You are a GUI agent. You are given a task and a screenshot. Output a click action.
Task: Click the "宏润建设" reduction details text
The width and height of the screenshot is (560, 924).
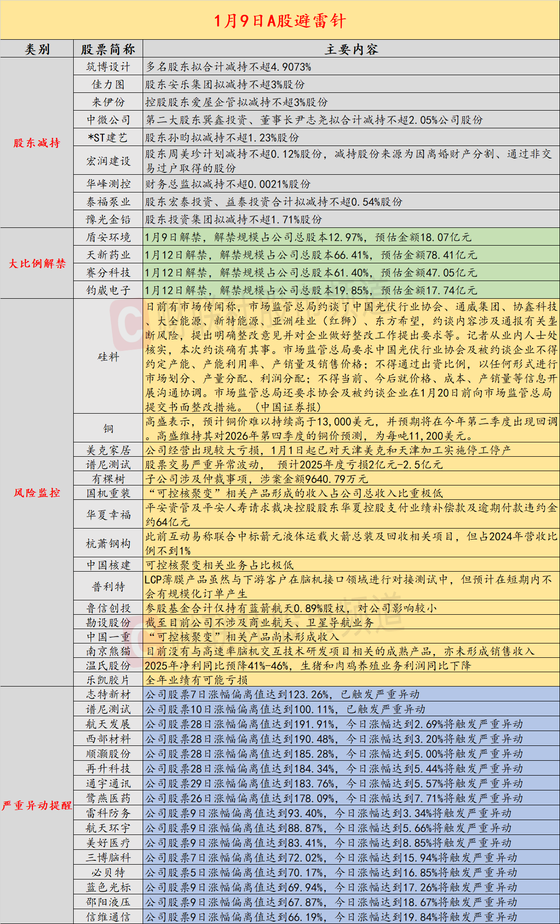tap(348, 161)
